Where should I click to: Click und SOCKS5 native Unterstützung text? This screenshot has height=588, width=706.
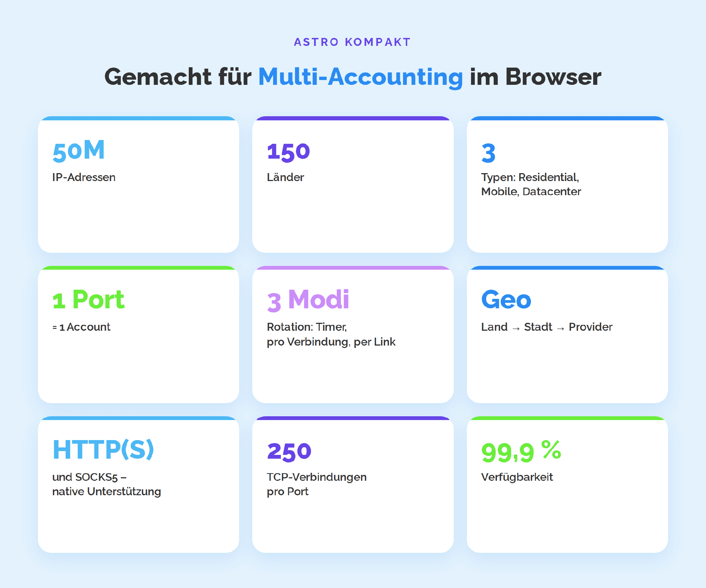107,484
